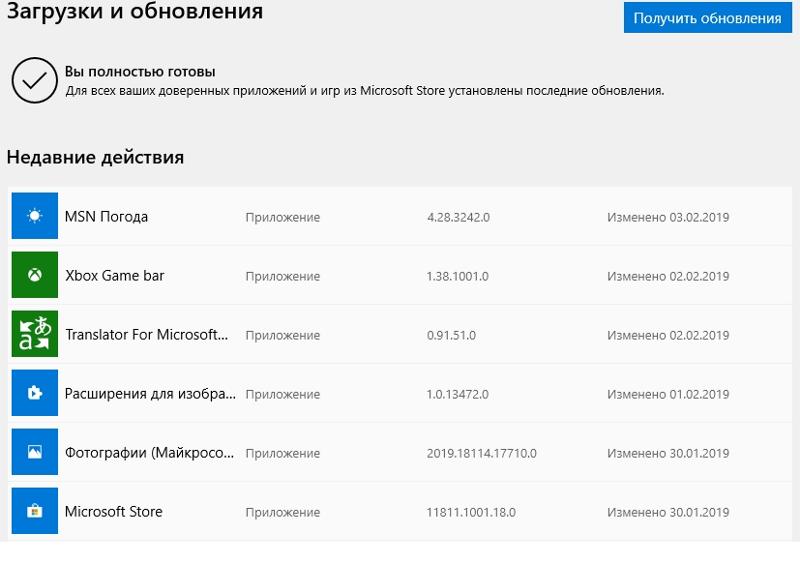Click Приложение label in Фотографии row

tap(283, 454)
